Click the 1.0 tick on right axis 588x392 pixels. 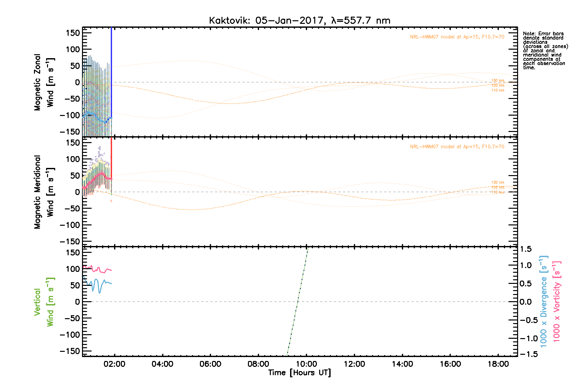point(526,265)
